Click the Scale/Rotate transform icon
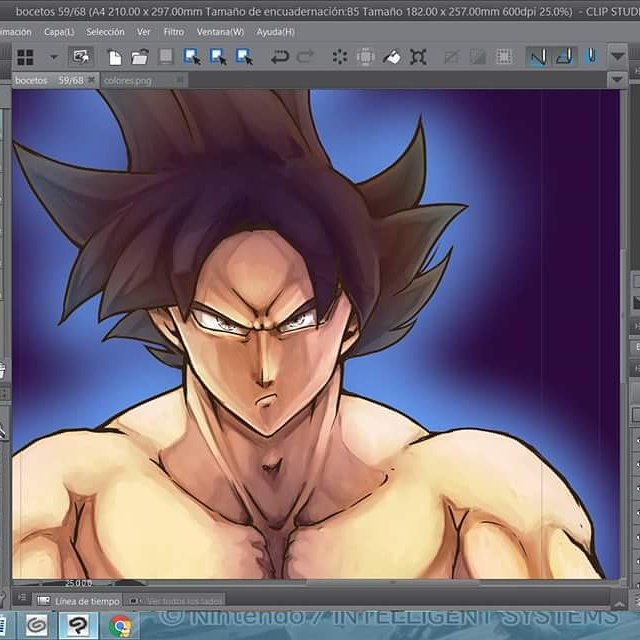Screen dimensions: 640x640 (x=418, y=57)
